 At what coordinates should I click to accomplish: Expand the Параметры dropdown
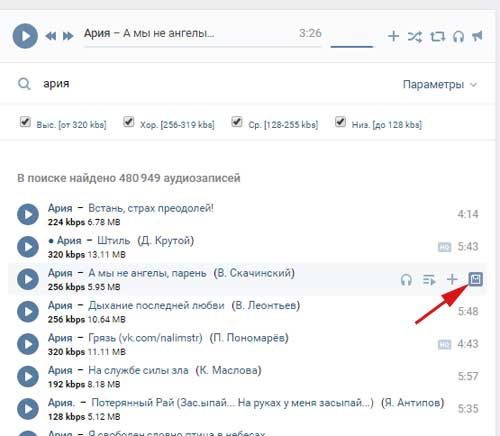pyautogui.click(x=440, y=84)
